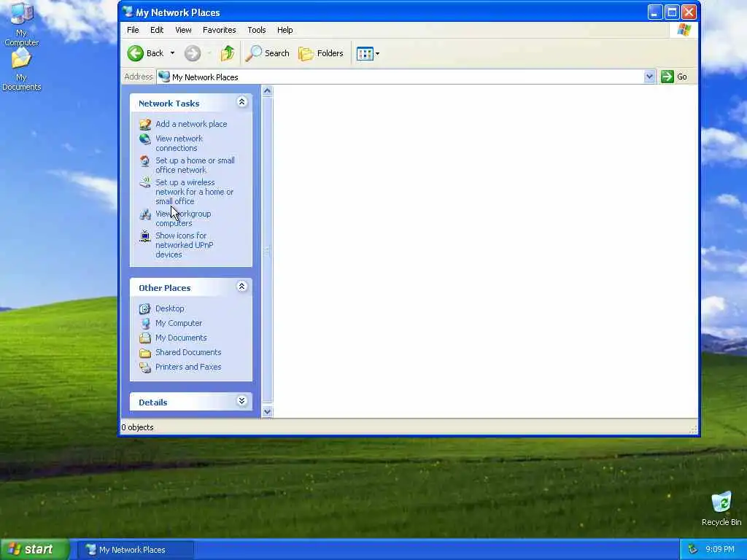Open the Back history dropdown arrow
The image size is (747, 560).
tap(172, 53)
